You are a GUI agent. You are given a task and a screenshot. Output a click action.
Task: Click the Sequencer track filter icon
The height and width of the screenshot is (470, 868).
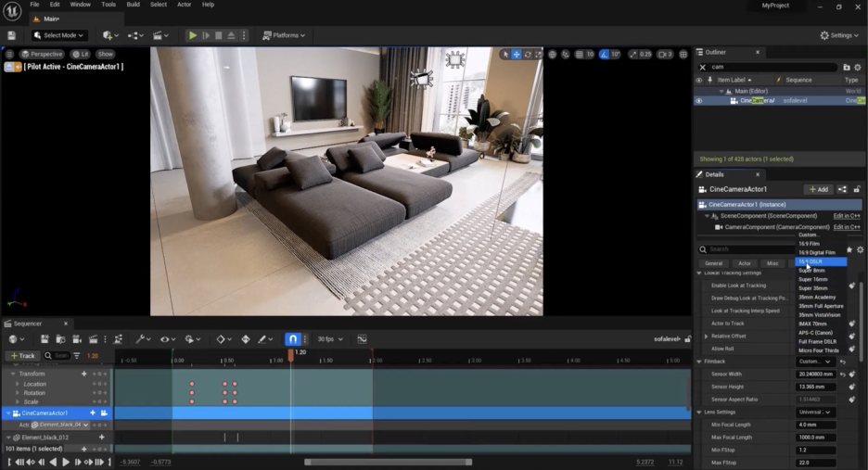coord(77,356)
